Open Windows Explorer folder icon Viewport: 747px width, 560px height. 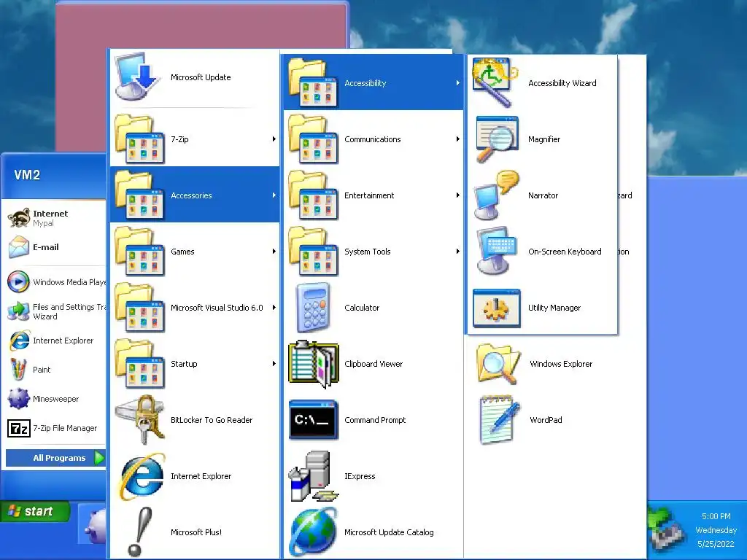click(498, 364)
